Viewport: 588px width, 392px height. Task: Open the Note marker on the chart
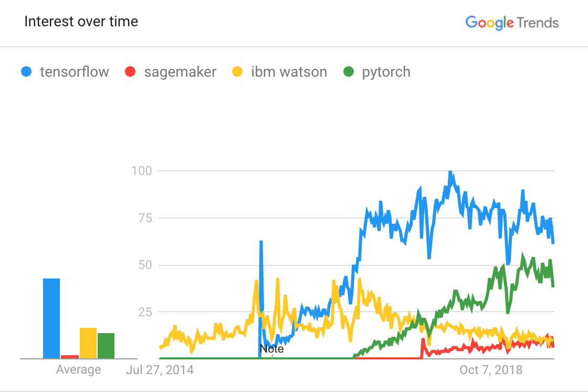point(272,349)
